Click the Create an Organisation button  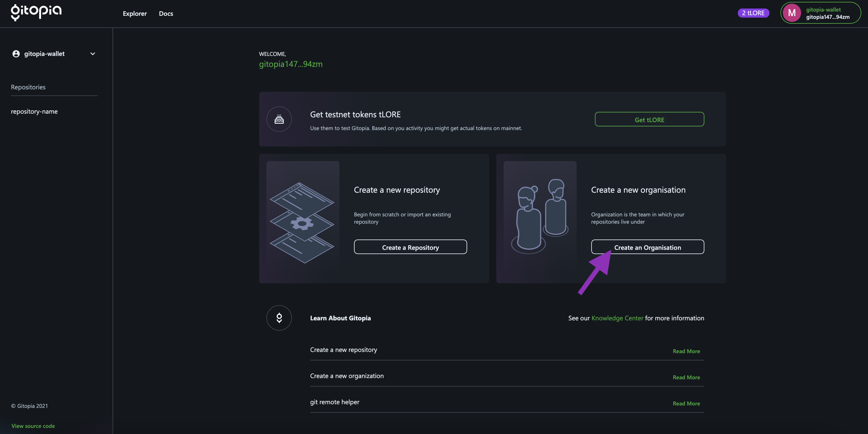[x=647, y=247]
